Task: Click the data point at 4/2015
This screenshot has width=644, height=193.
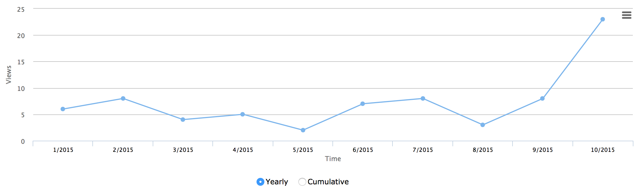Action: click(x=243, y=114)
